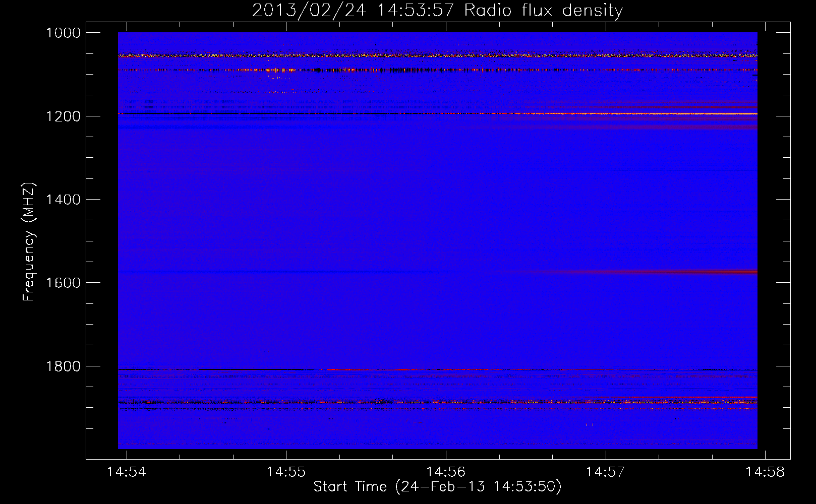Screen dimensions: 816x504
Task: Click the 14:54 time tick label
Action: pos(127,472)
